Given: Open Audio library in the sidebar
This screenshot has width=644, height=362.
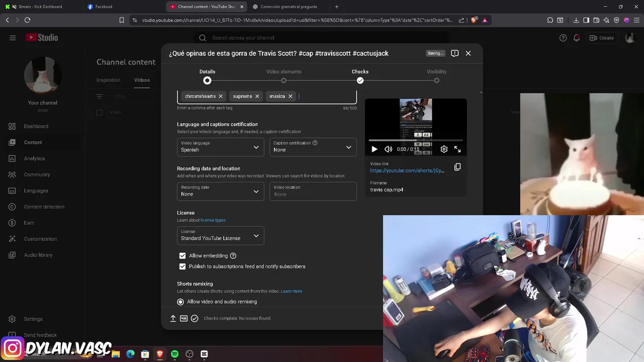Looking at the screenshot, I should click(x=38, y=255).
